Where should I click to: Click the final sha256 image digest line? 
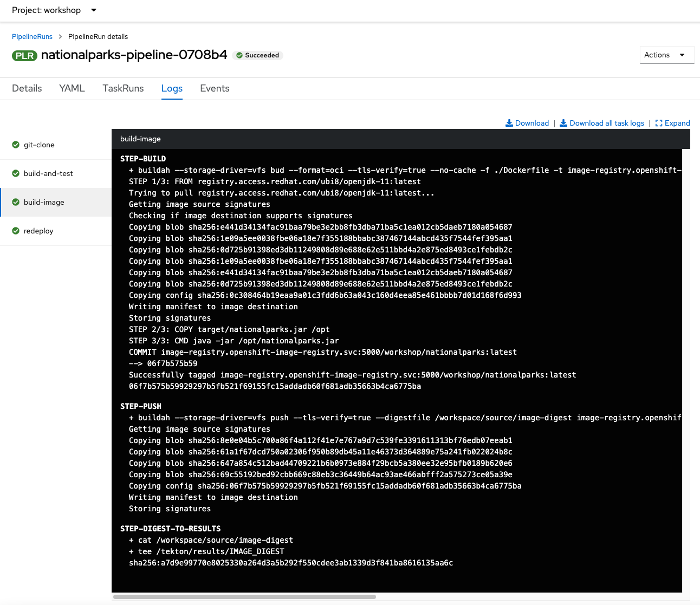(291, 563)
